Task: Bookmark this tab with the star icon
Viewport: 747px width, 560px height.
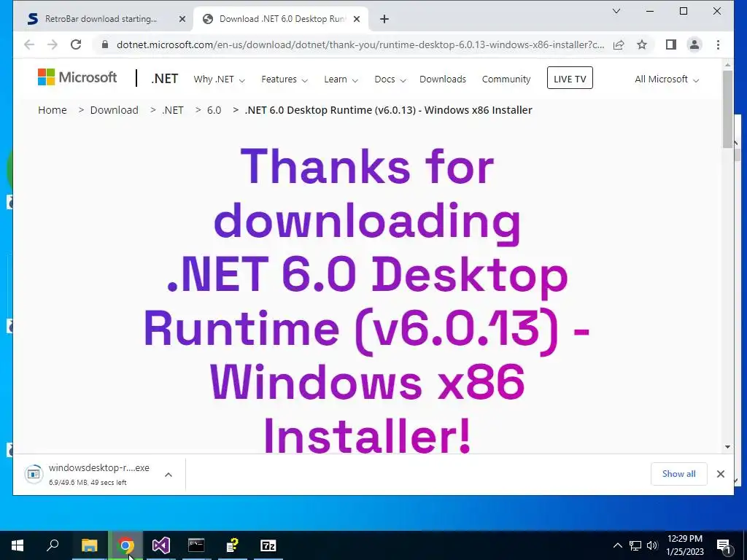Action: tap(642, 44)
